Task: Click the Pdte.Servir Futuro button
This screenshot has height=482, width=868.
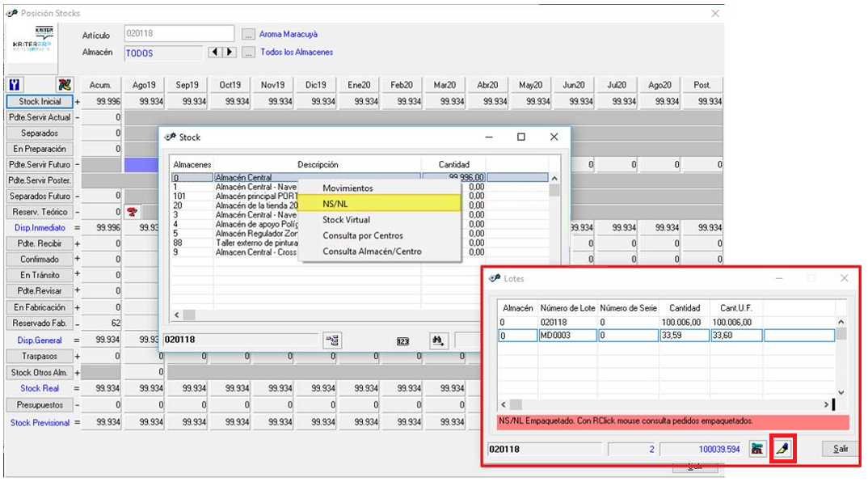Action: [40, 164]
